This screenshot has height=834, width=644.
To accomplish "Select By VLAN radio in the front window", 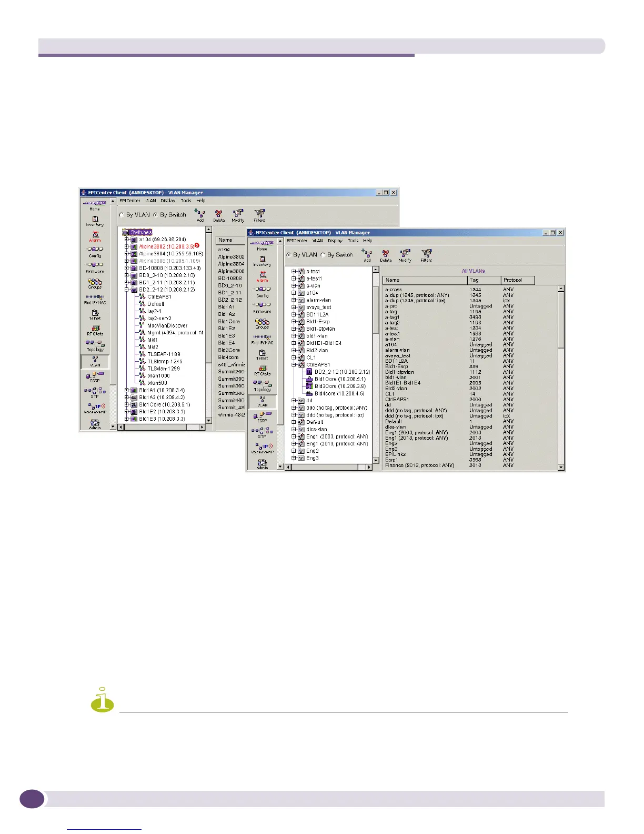I will tap(288, 255).
